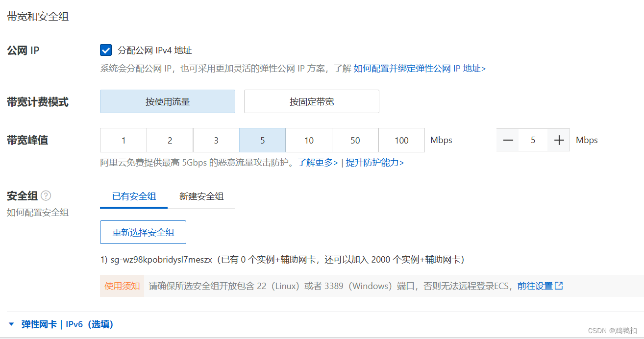Open the 如何配置安全组 help text
Screen dimensions: 644x339
click(38, 212)
